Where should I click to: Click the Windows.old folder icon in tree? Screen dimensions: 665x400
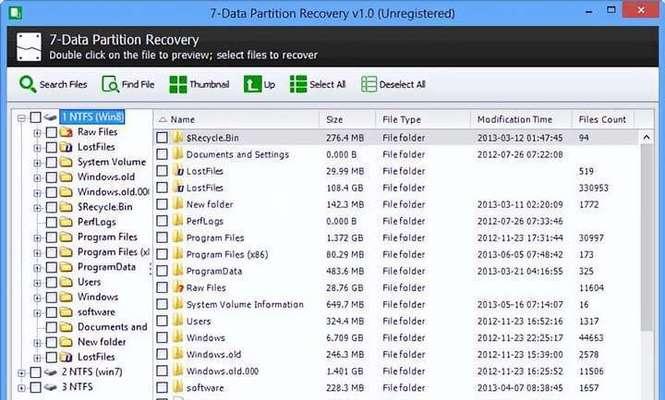[x=66, y=177]
